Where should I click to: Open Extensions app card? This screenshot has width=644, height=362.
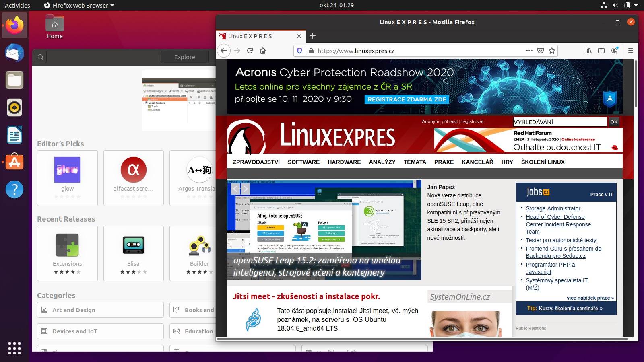tap(67, 253)
